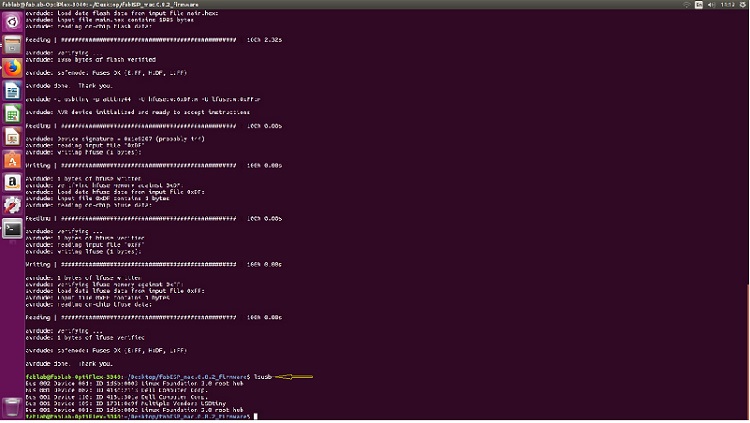Click the 'avrdude -c usbtiny -p attiny44' command line
This screenshot has height=423, width=750.
(x=143, y=100)
